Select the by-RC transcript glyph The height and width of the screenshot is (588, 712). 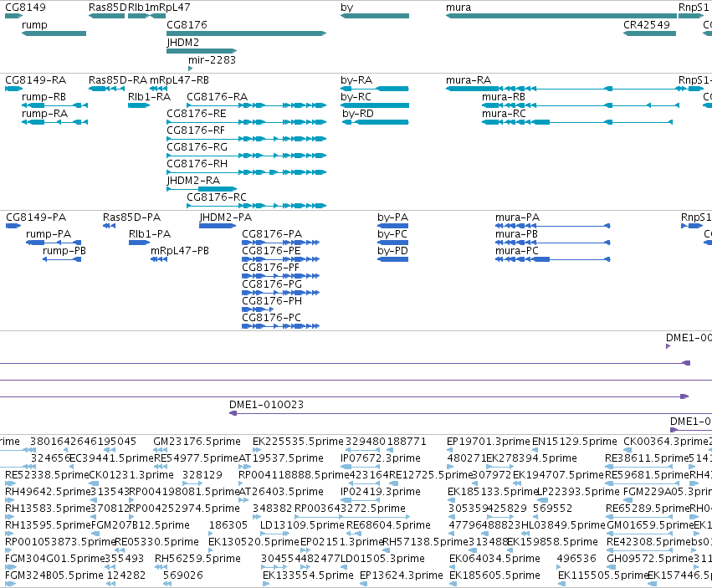pyautogui.click(x=375, y=105)
